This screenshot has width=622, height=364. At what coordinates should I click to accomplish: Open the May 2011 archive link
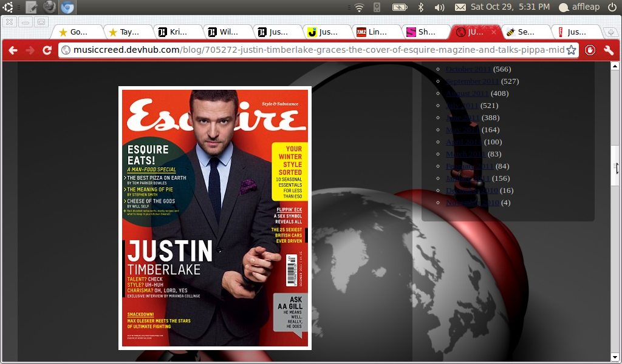tap(462, 130)
